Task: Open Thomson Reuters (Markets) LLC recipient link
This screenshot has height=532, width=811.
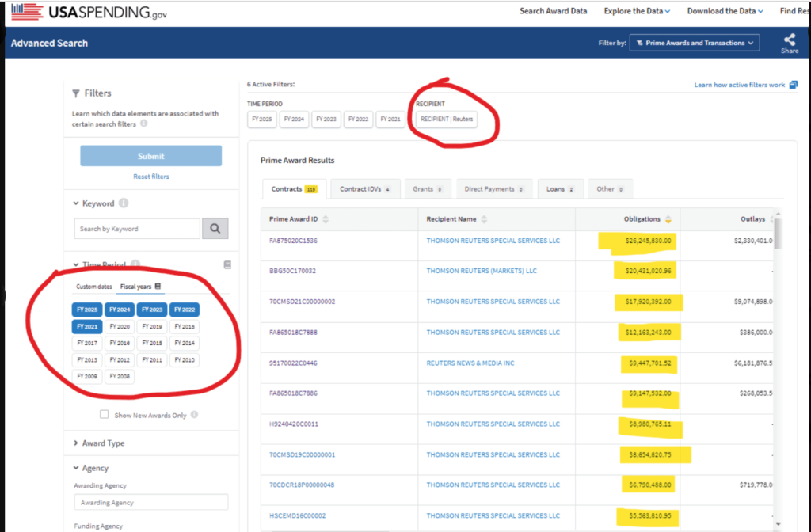Action: (482, 271)
